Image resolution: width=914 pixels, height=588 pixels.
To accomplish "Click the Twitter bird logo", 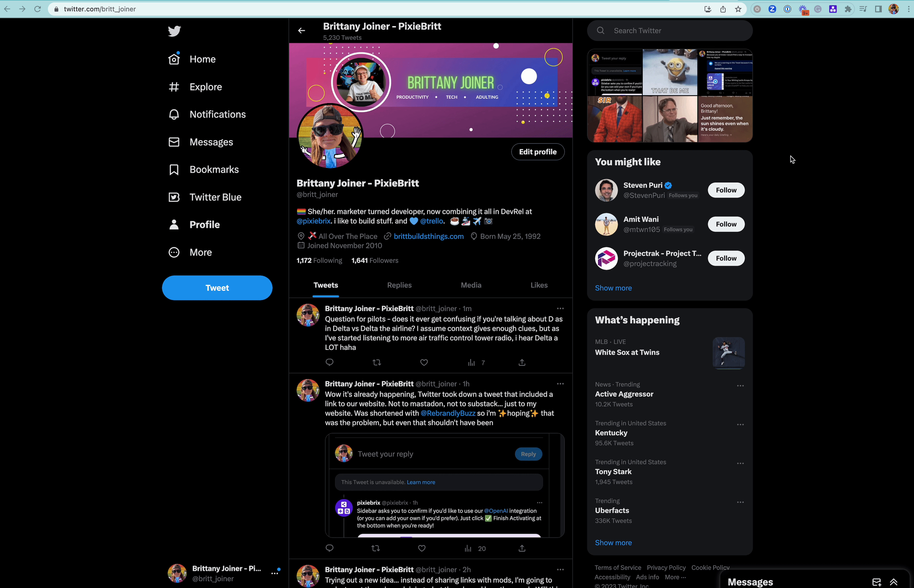I will click(x=174, y=31).
